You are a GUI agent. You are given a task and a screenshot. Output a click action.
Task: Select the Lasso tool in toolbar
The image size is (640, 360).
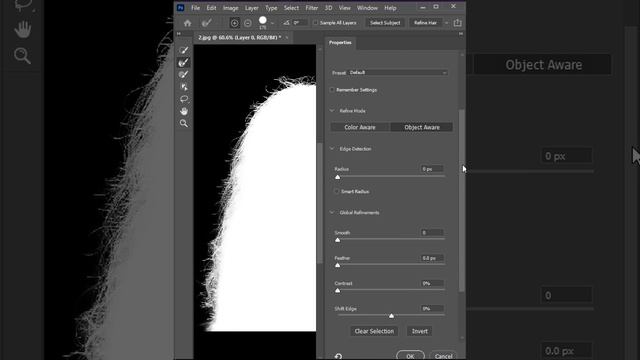(184, 99)
